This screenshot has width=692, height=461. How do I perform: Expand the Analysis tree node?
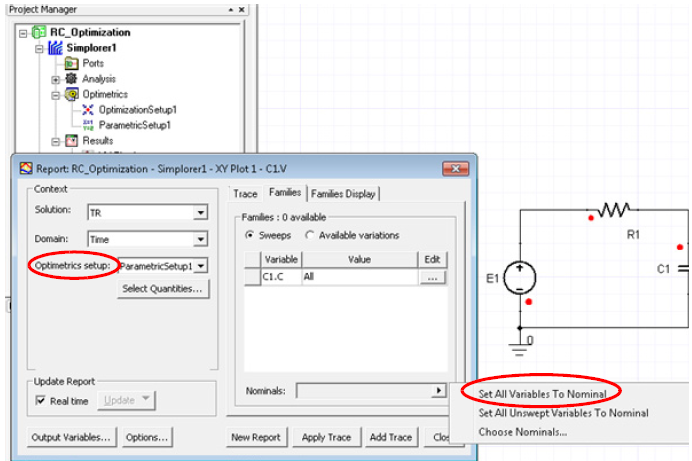56,80
